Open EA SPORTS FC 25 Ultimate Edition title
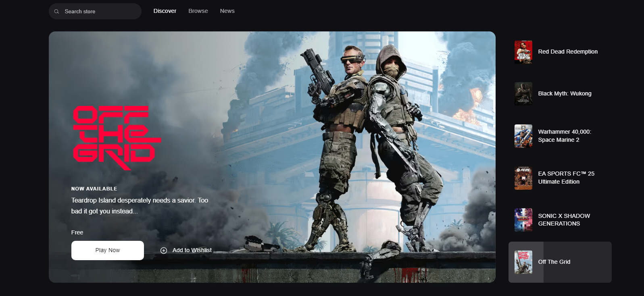This screenshot has height=296, width=644. [566, 178]
